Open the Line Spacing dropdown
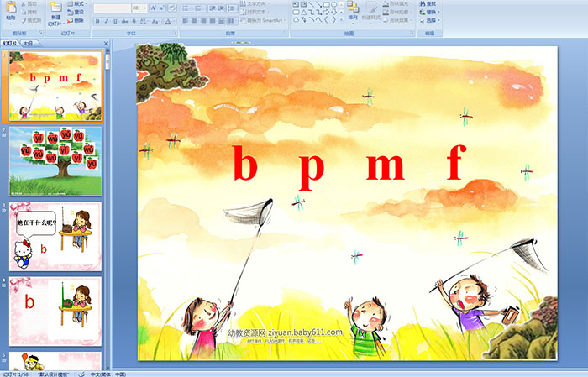 point(232,8)
